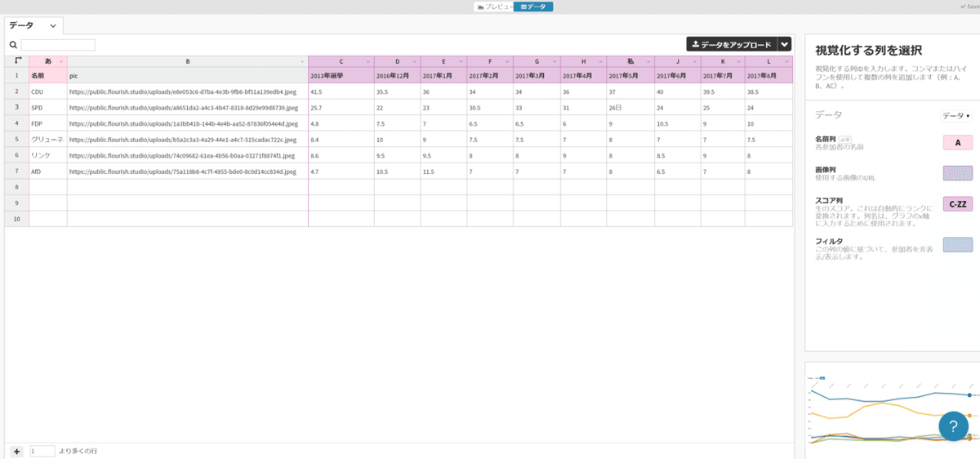This screenshot has height=459, width=980.
Task: Select cell 26日 in SPD row
Action: [630, 108]
